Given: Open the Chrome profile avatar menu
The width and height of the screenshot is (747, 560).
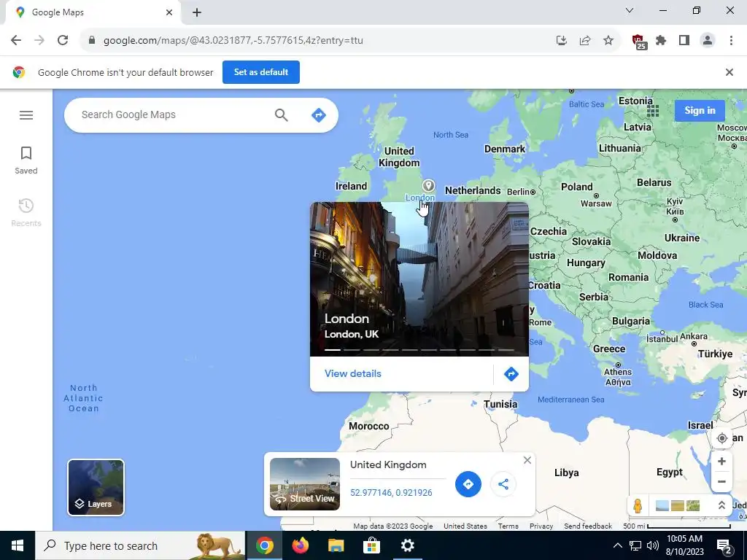Looking at the screenshot, I should point(708,41).
